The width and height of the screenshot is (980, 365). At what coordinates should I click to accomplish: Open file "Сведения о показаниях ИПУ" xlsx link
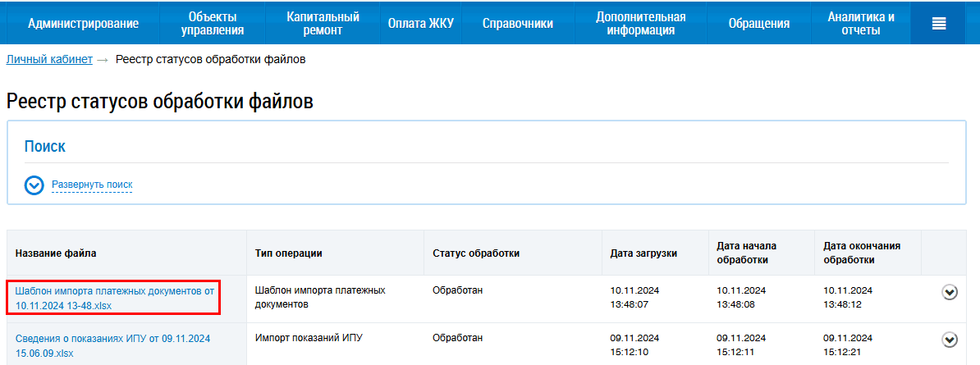tap(112, 345)
